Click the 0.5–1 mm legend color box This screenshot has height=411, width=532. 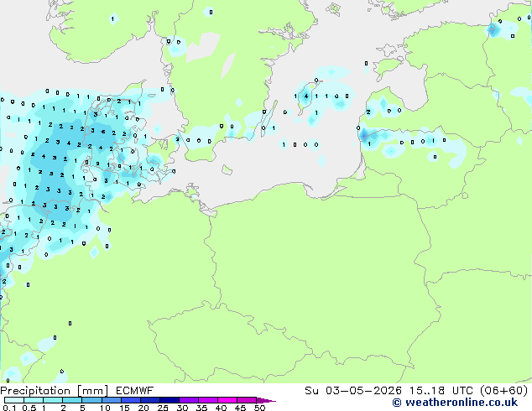coord(34,400)
